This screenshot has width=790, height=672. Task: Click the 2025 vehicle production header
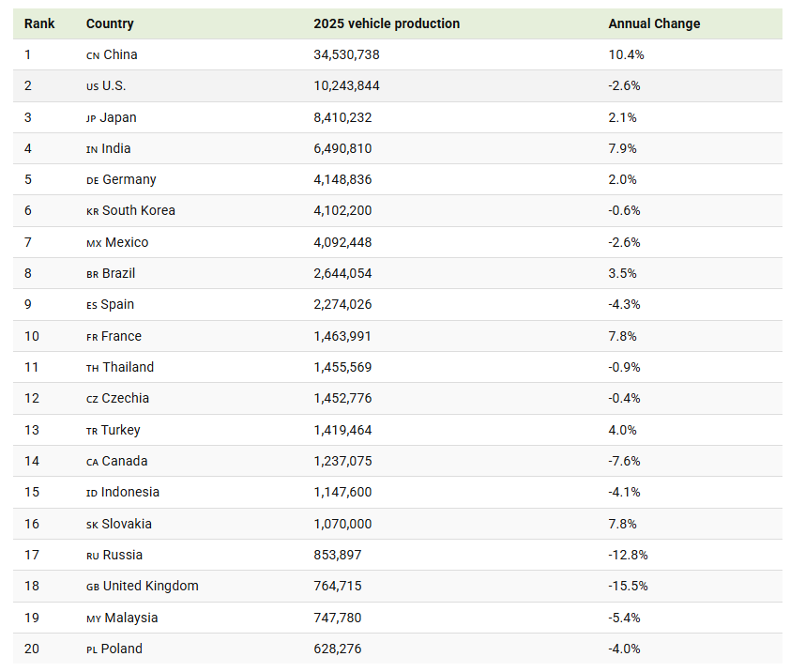pos(387,23)
